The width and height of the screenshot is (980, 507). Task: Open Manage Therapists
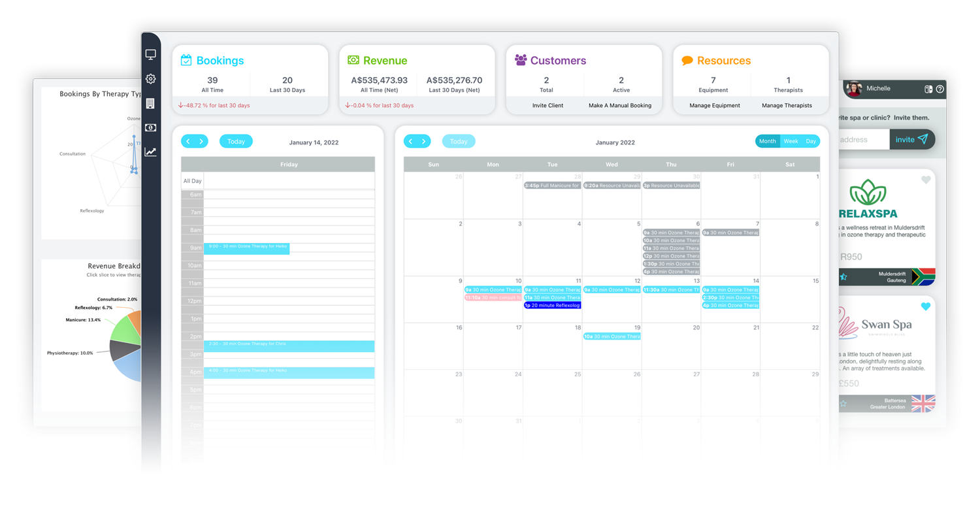[787, 105]
